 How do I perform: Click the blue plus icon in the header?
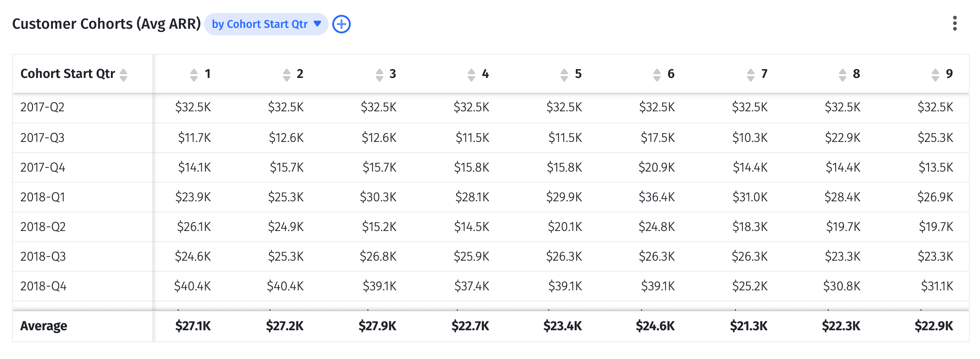(x=341, y=24)
